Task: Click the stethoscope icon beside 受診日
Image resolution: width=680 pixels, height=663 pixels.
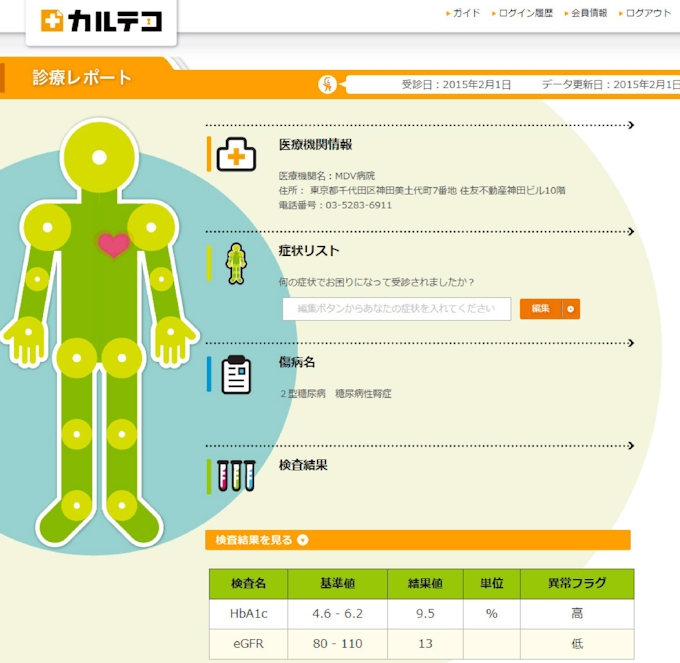Action: click(x=328, y=84)
